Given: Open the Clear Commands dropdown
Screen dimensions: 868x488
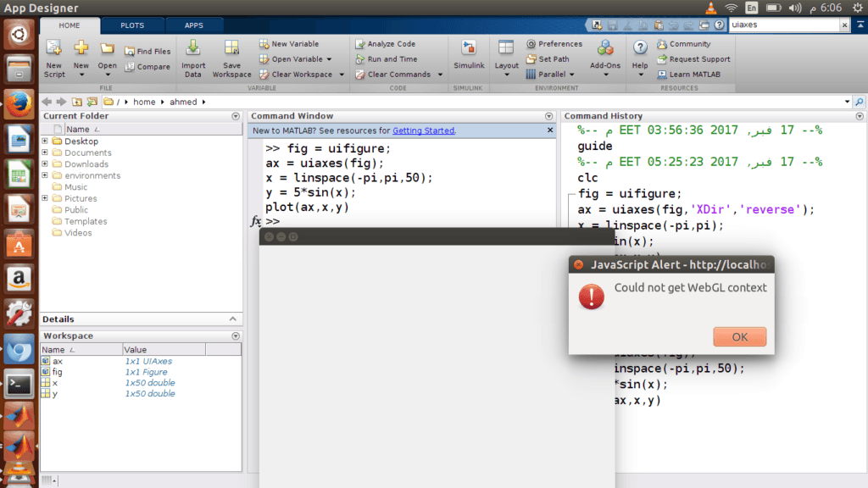Looking at the screenshot, I should (438, 75).
